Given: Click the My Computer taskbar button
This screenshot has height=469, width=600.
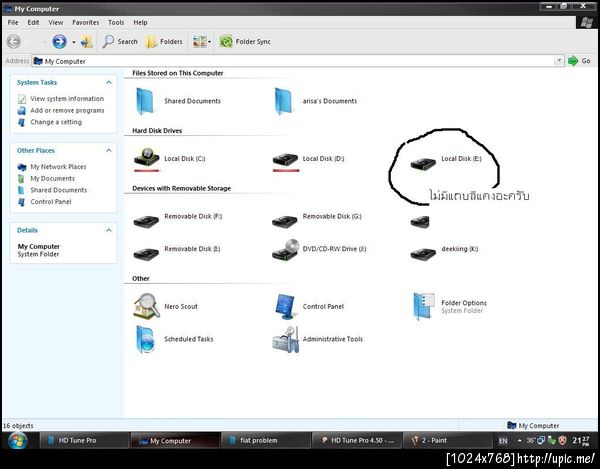Looking at the screenshot, I should click(175, 440).
